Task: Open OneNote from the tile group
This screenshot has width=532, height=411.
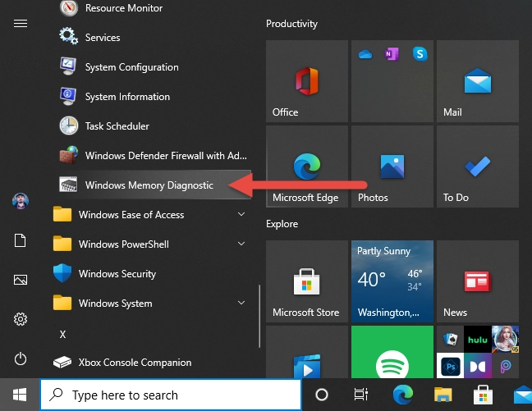Action: pyautogui.click(x=392, y=54)
